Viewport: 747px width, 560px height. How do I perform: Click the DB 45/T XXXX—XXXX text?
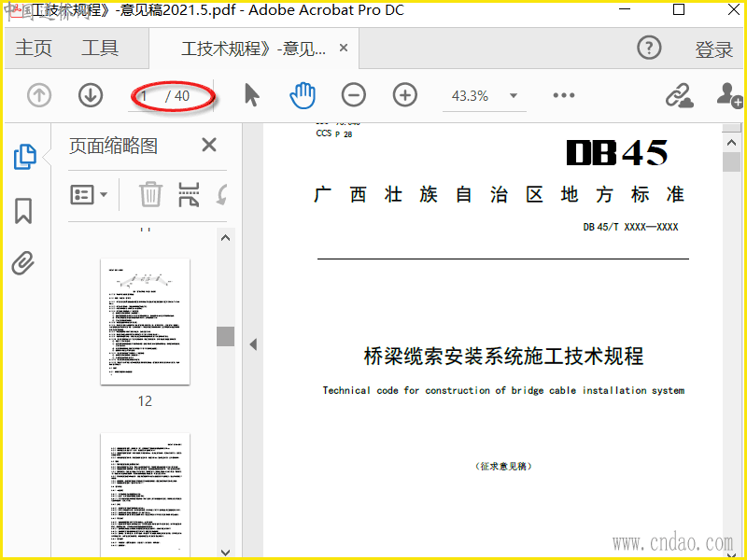click(x=630, y=227)
